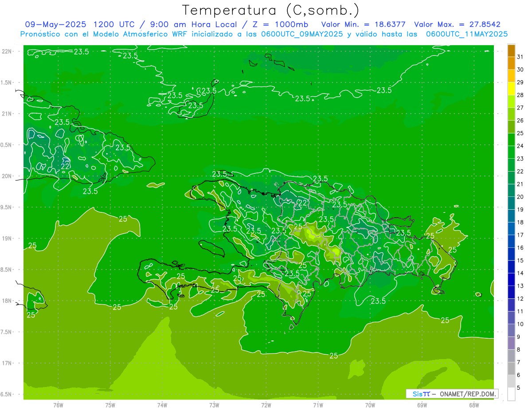Click the colorbar label '31'
This screenshot has width=532, height=411.
point(520,57)
